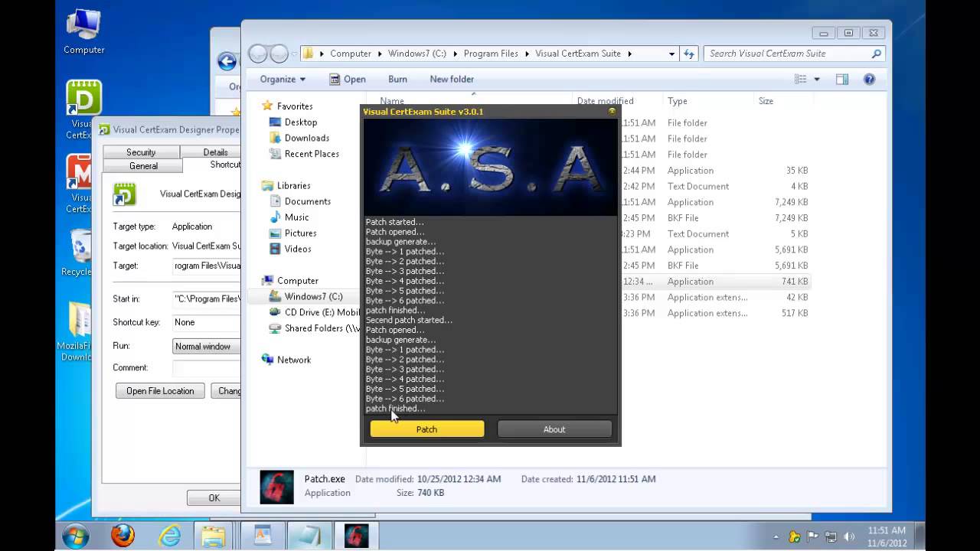Image resolution: width=980 pixels, height=551 pixels.
Task: Click OK in Properties dialog
Action: [x=214, y=498]
